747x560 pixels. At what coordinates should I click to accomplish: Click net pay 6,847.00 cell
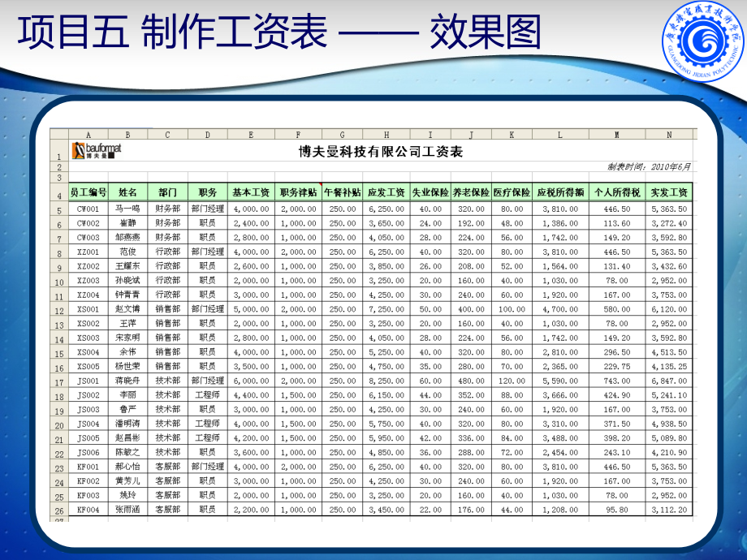pos(669,381)
